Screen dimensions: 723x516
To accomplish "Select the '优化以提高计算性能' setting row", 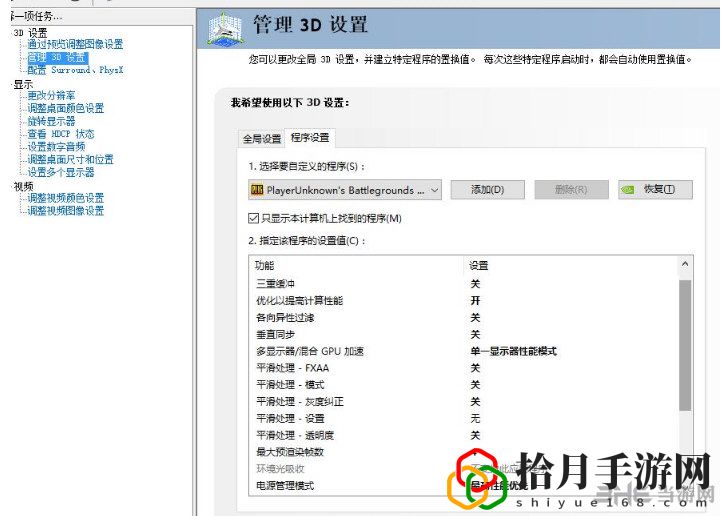I will [463, 301].
